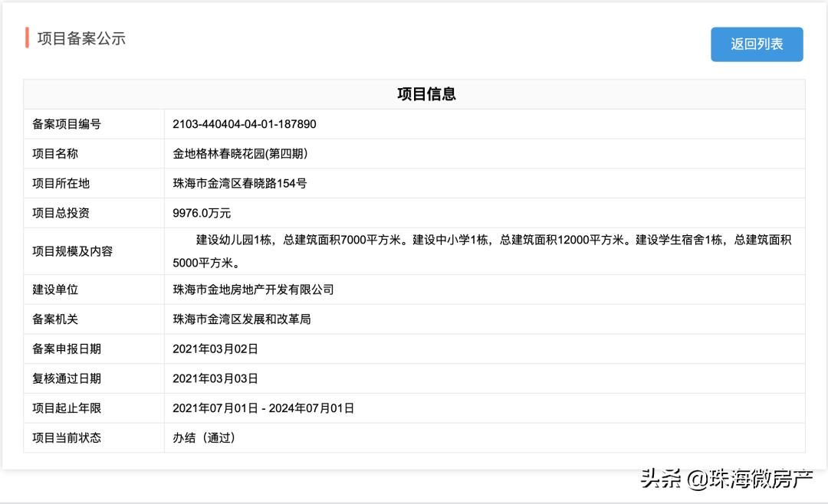Screen dimensions: 828x504
Task: Select the address 珠海市金湾区春晓路154号
Action: click(240, 183)
